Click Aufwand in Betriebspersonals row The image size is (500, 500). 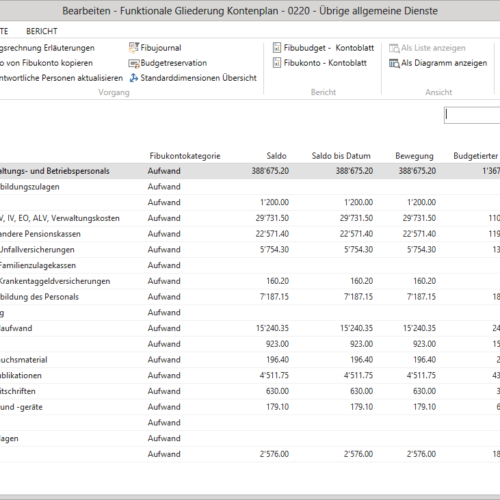click(x=164, y=171)
